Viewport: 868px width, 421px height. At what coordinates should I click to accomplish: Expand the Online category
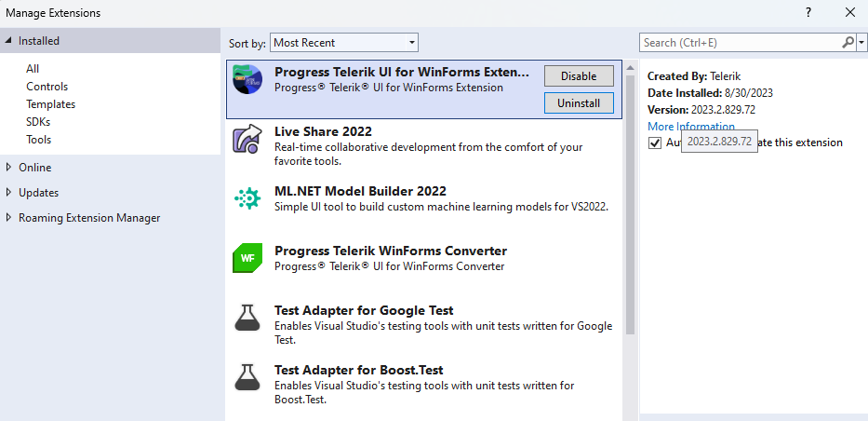click(x=7, y=167)
